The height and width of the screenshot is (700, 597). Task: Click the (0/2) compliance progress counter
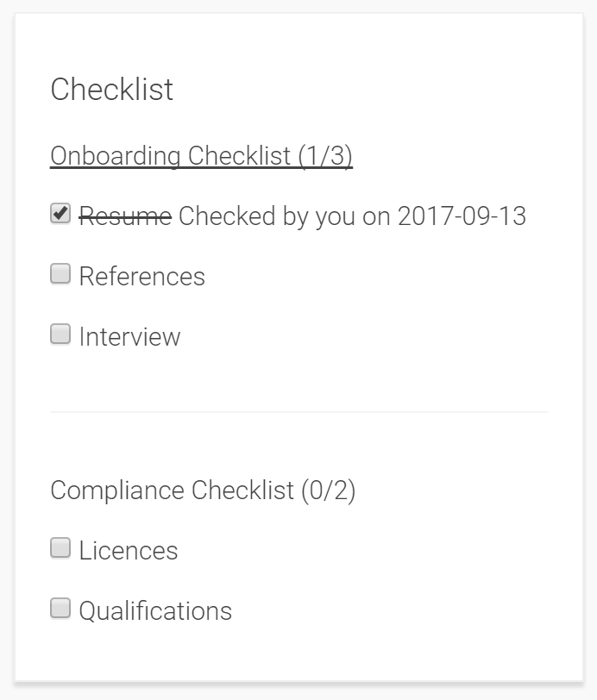tap(328, 491)
